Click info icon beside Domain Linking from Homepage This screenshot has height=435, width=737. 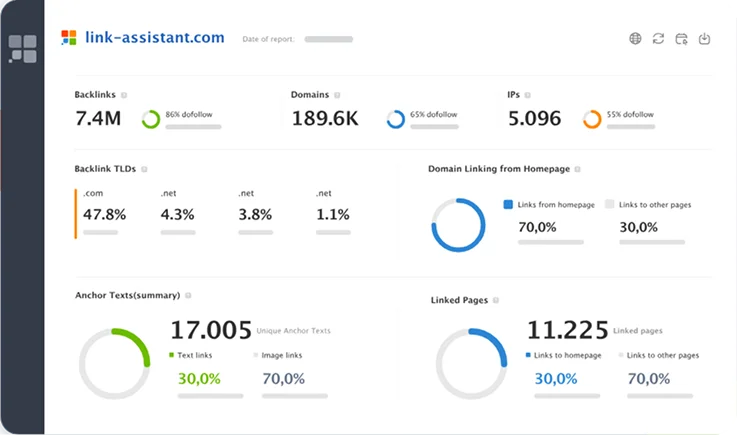pos(577,170)
